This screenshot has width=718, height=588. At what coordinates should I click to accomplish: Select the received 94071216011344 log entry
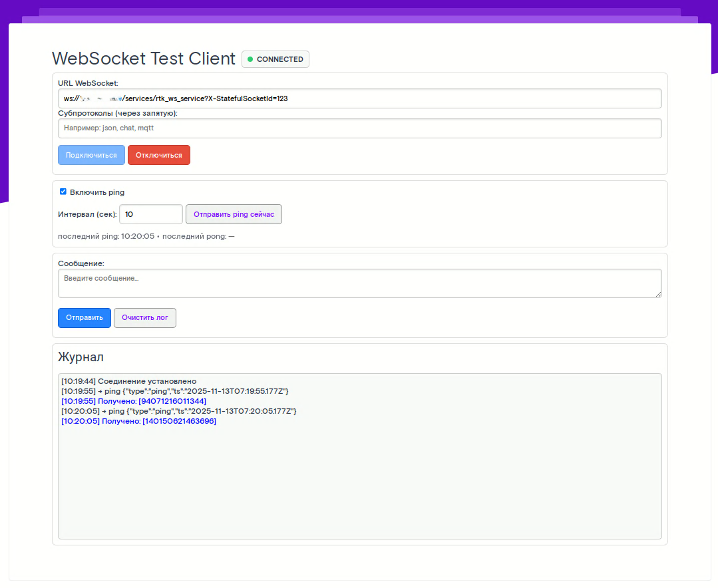[x=133, y=401]
